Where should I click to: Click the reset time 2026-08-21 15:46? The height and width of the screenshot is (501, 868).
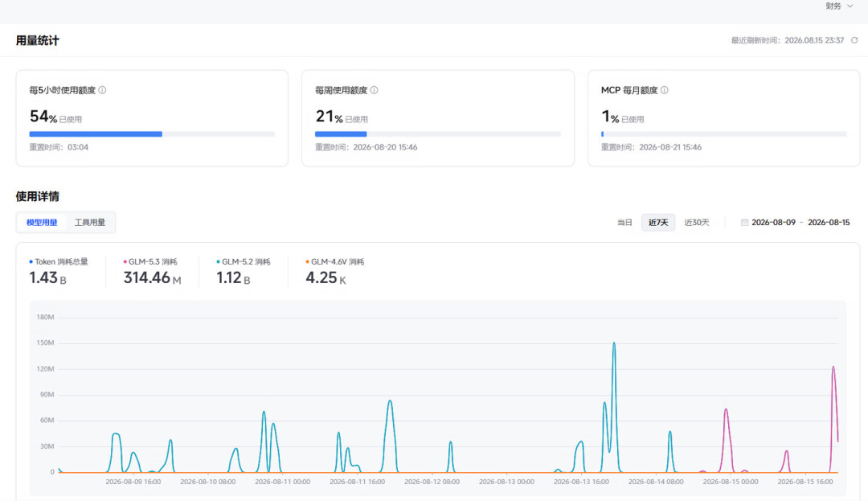coord(670,147)
